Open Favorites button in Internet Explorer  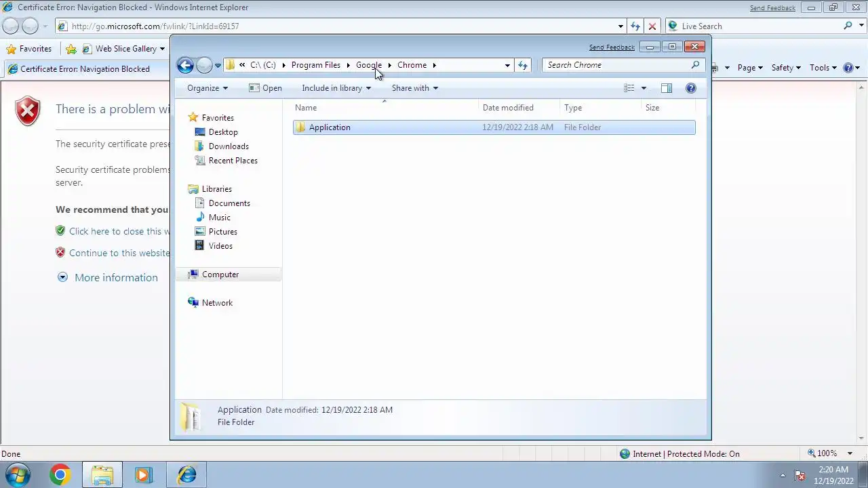click(28, 49)
